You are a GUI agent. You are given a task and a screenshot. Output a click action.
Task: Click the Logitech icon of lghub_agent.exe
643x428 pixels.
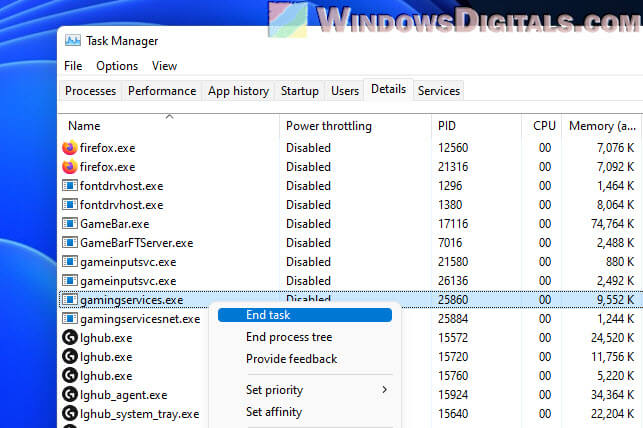(70, 395)
